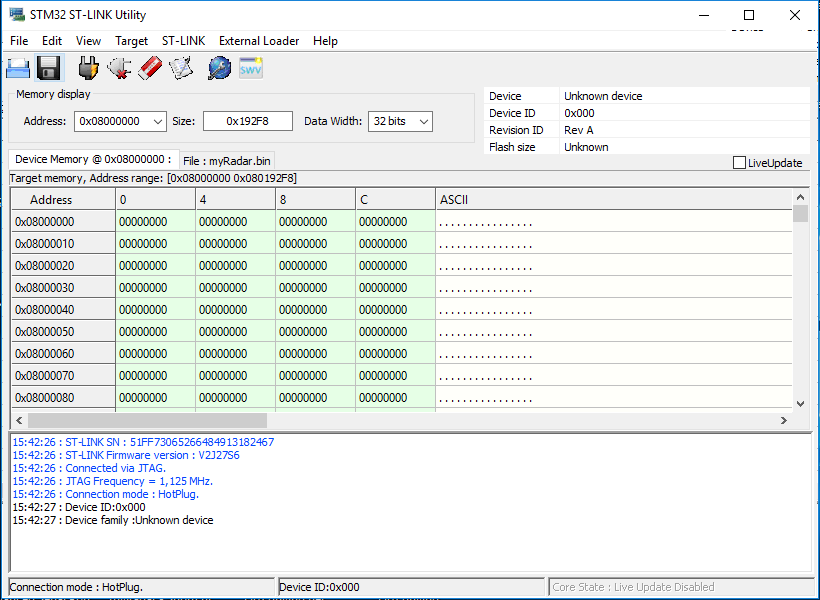Viewport: 820px width, 600px height.
Task: Open the Target menu
Action: coord(131,41)
